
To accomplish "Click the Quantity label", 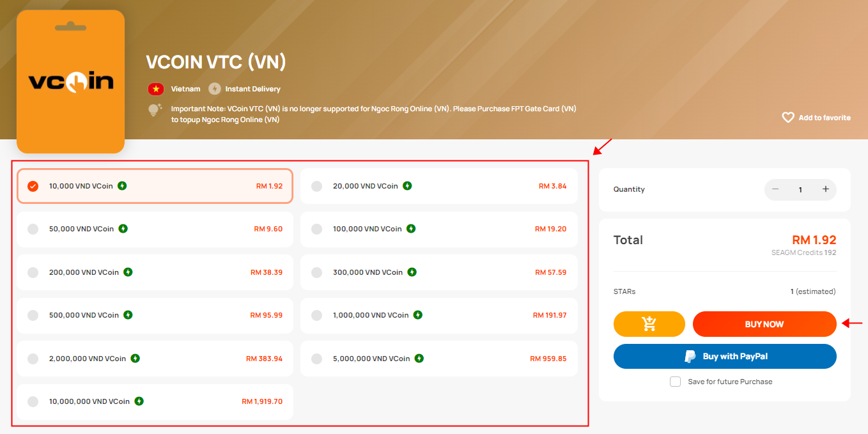I will click(x=629, y=190).
